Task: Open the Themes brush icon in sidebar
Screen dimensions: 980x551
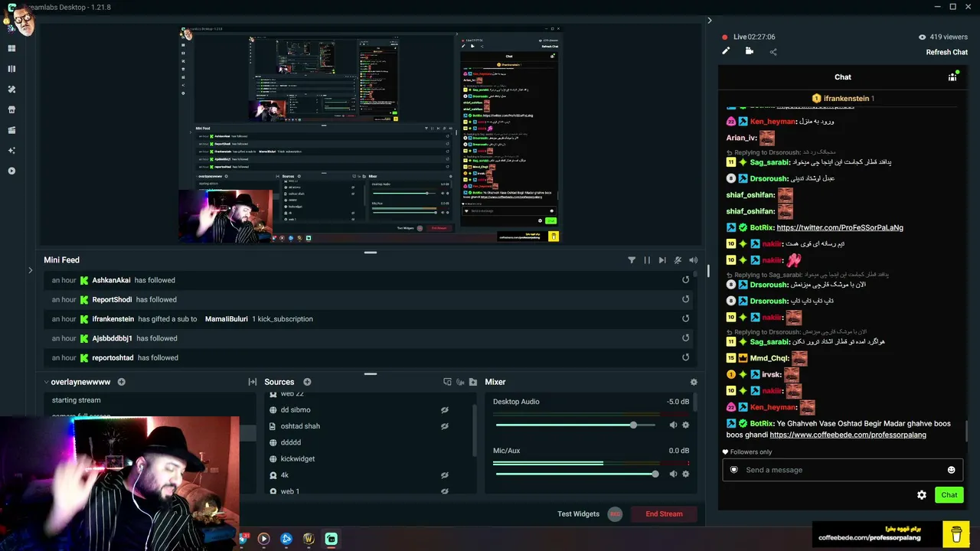Action: click(11, 90)
